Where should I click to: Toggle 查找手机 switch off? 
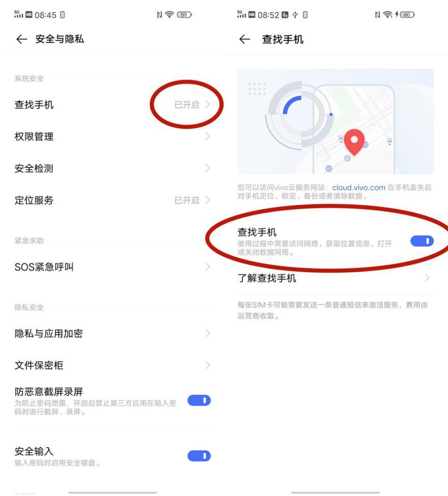click(x=422, y=241)
